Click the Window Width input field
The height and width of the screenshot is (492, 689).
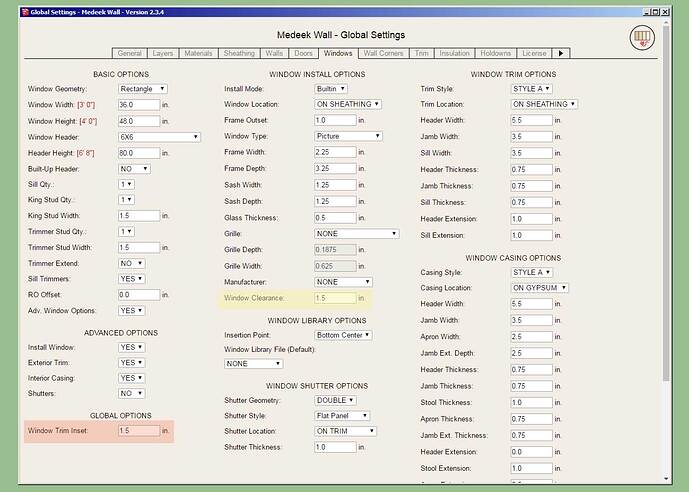click(139, 105)
